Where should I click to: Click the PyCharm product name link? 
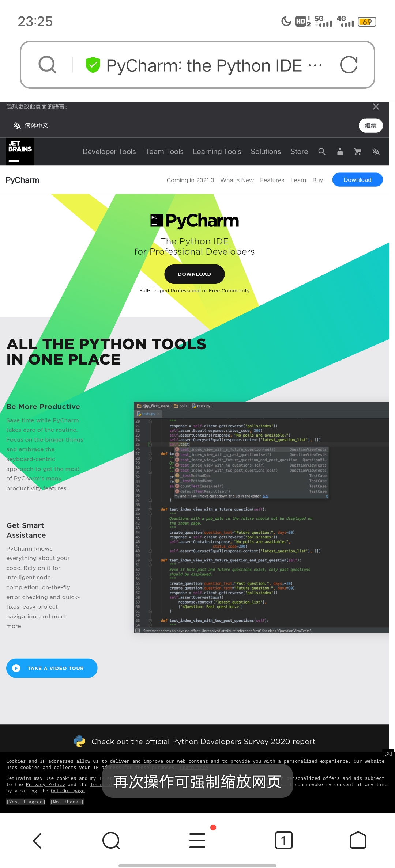[x=23, y=180]
